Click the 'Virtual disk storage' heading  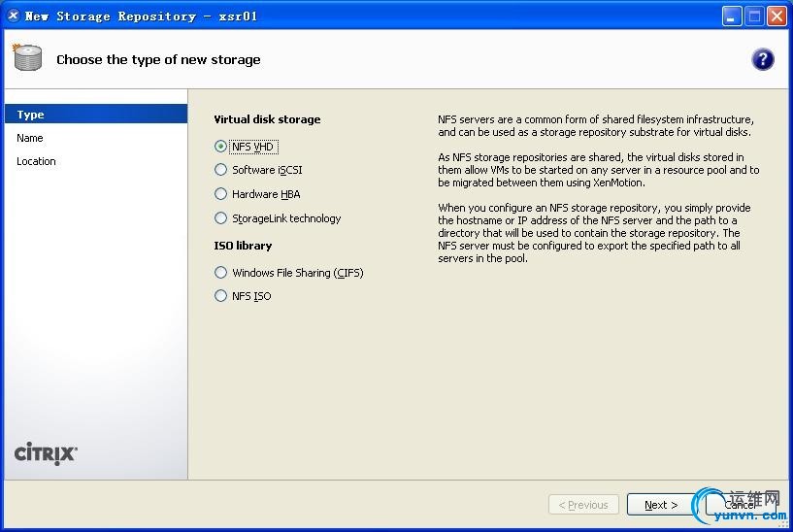pyautogui.click(x=267, y=119)
